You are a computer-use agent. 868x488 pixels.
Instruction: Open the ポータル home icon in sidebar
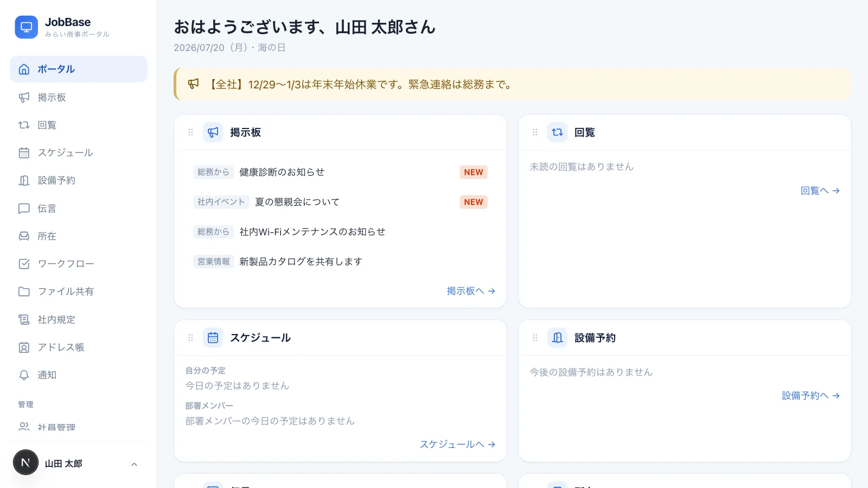(x=24, y=69)
